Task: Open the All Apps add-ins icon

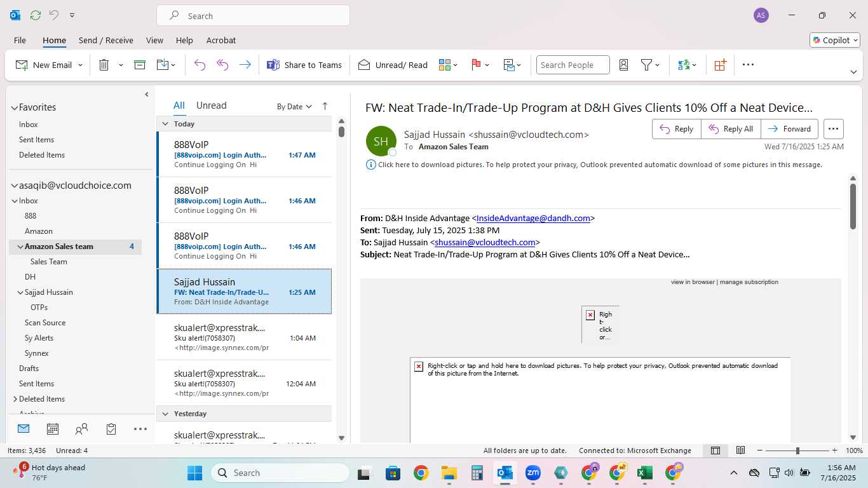Action: point(720,65)
